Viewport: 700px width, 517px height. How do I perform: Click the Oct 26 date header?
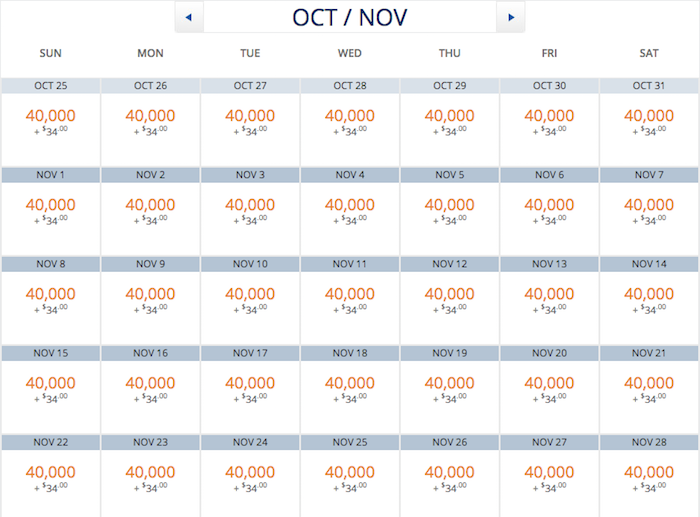click(x=150, y=86)
